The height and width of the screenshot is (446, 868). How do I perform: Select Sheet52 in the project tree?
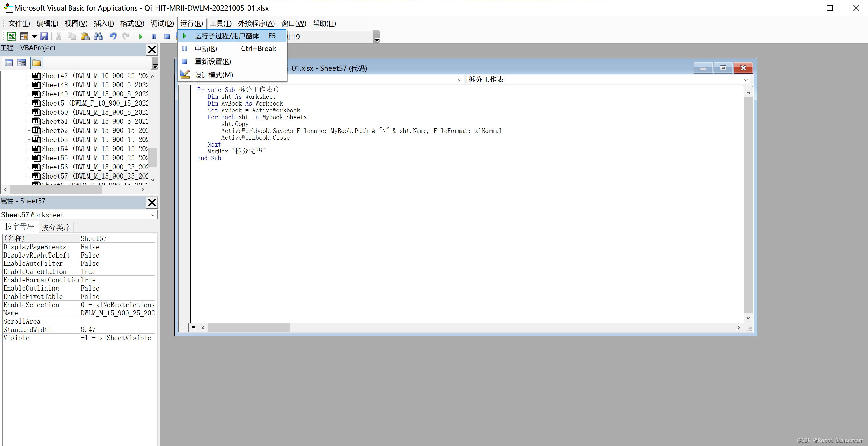point(55,131)
